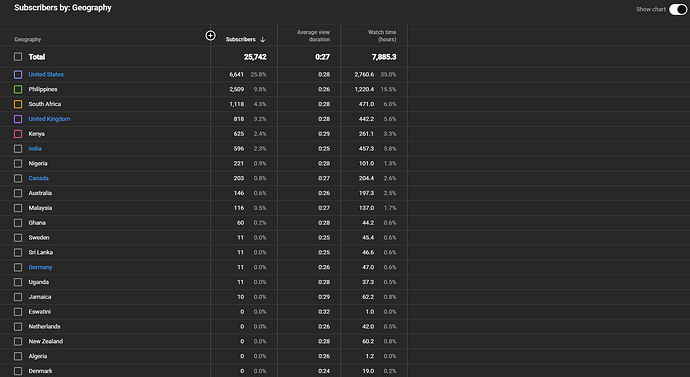Check the New Zealand checkbox
This screenshot has width=690, height=377.
(x=18, y=341)
